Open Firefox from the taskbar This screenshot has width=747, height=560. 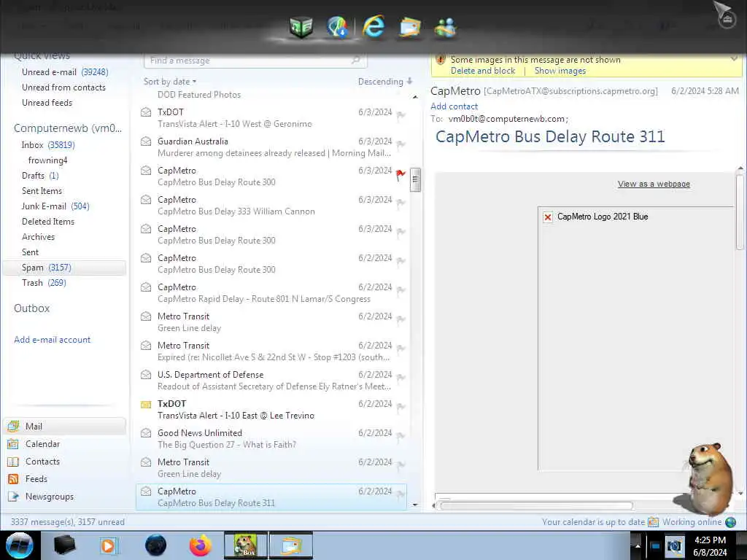click(x=201, y=545)
